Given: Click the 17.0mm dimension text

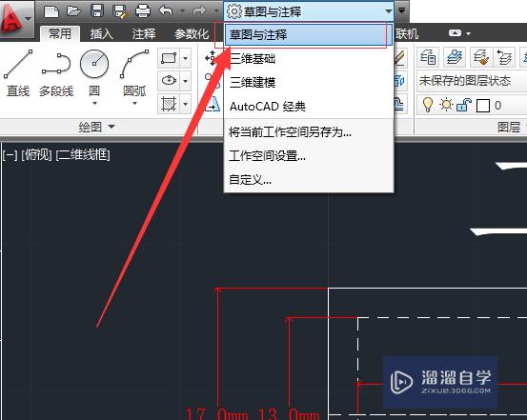Looking at the screenshot, I should pos(216,413).
